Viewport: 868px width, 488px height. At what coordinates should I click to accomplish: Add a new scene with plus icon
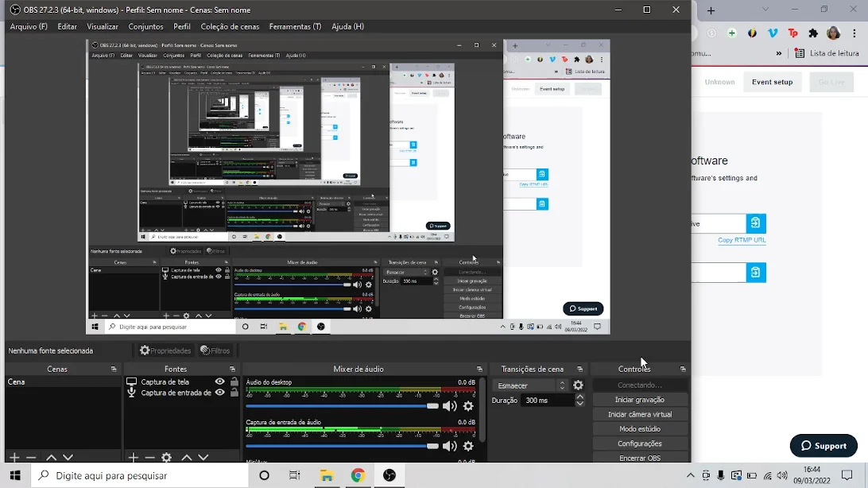(14, 458)
